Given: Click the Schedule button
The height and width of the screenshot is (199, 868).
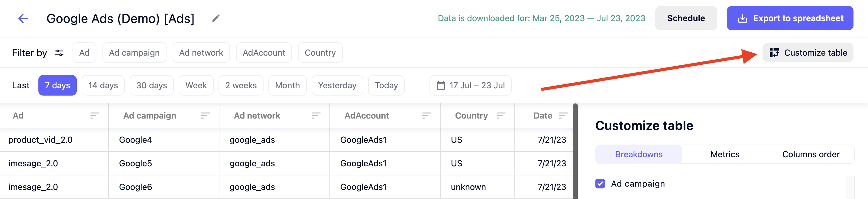Looking at the screenshot, I should coord(686,18).
